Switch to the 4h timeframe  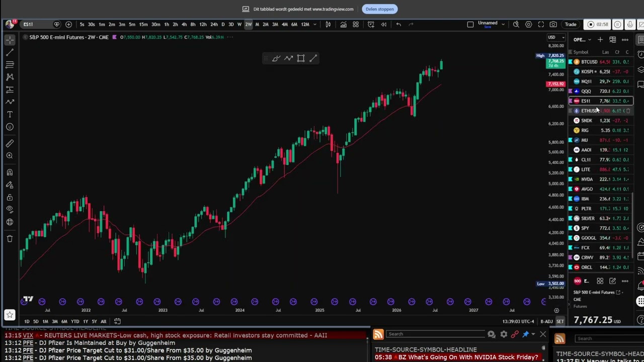pos(184,24)
